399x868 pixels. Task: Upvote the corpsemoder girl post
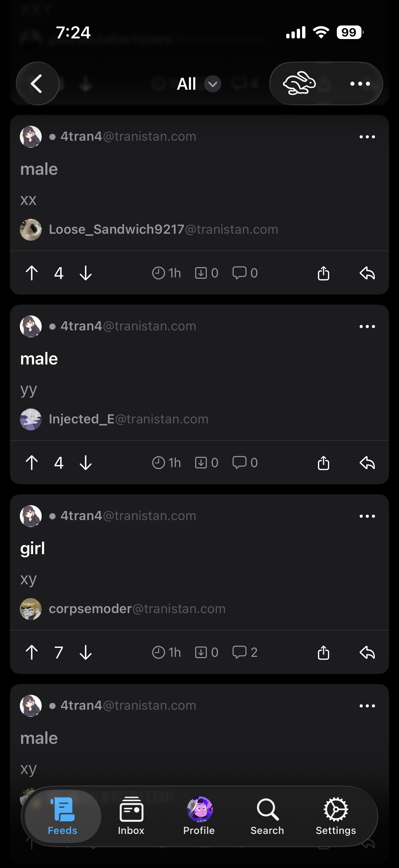coord(32,652)
